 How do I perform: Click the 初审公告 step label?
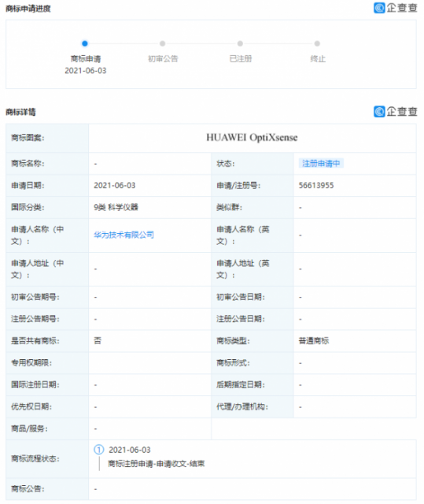point(163,59)
